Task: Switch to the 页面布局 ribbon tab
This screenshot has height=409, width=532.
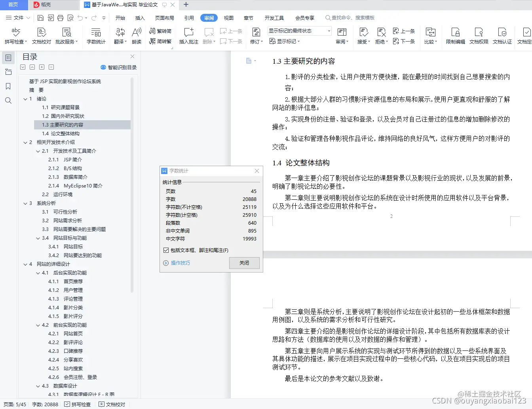Action: 165,17
